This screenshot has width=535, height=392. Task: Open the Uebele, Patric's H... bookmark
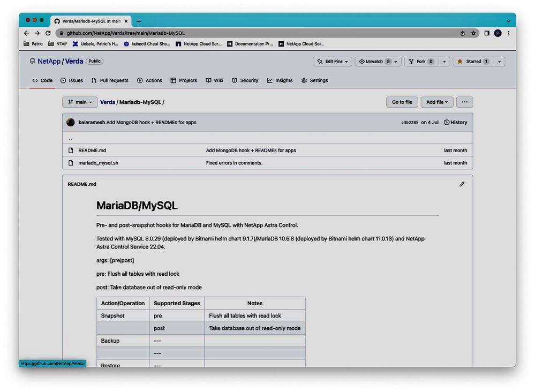coord(95,44)
